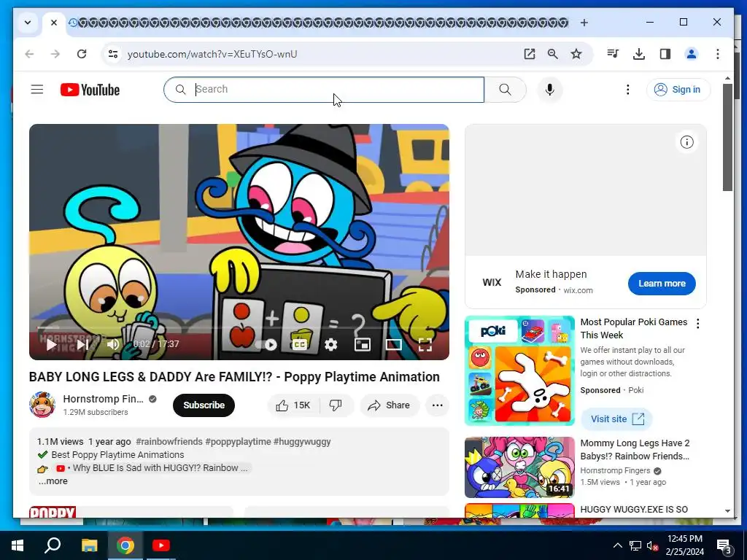Click Learn more on Wix ad
The height and width of the screenshot is (560, 747).
click(x=662, y=284)
